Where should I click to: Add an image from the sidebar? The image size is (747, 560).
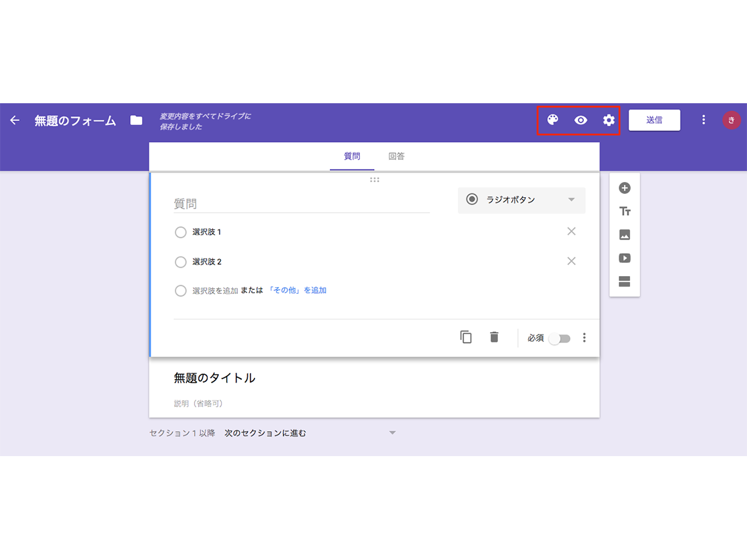point(625,235)
